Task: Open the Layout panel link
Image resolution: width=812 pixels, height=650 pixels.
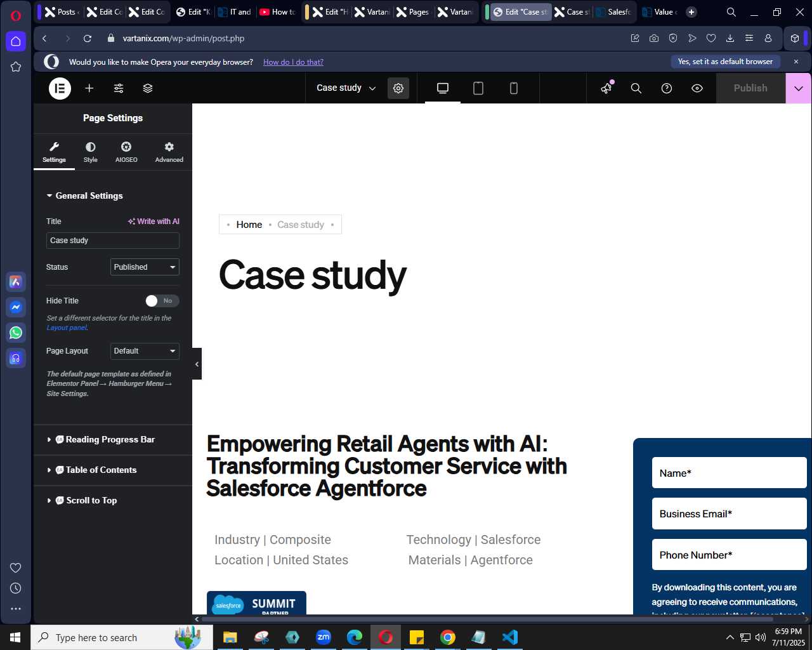Action: pos(67,328)
